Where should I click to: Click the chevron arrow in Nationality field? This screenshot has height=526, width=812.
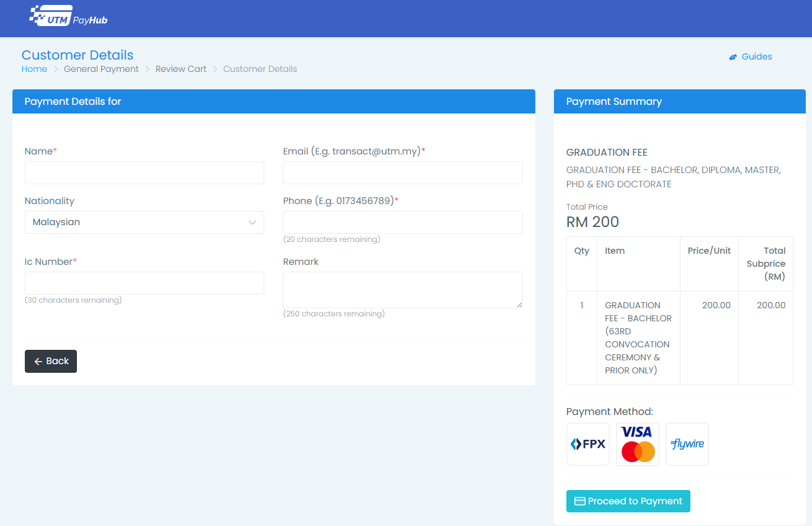(x=252, y=222)
